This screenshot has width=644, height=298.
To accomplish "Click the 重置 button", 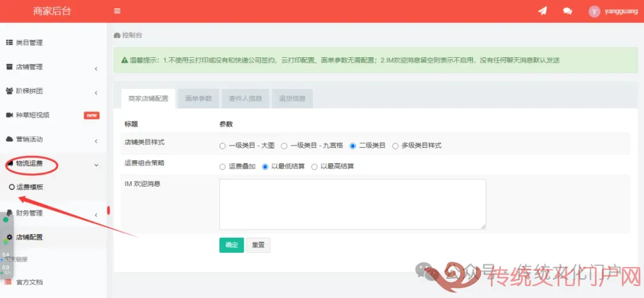I will (258, 245).
